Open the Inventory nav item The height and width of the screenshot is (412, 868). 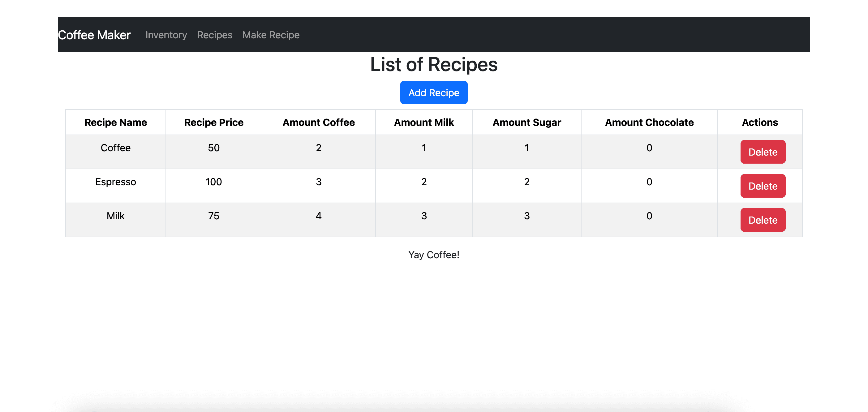point(166,35)
